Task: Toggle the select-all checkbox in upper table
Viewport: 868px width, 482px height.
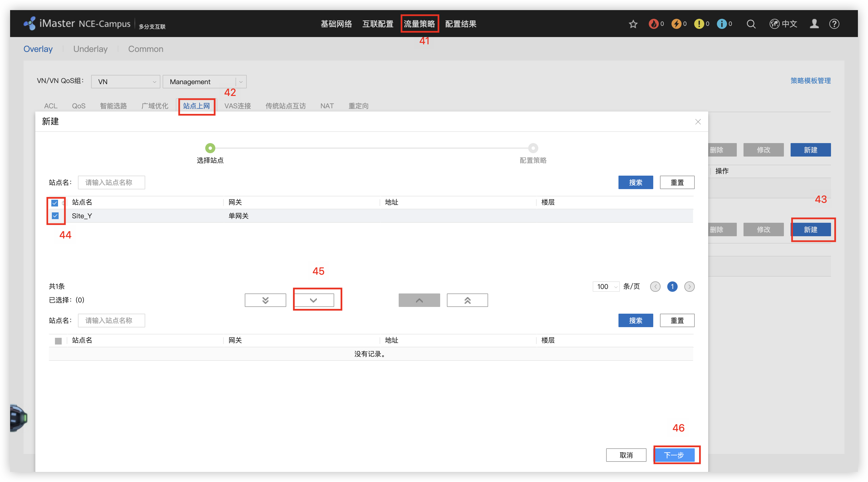Action: point(55,203)
